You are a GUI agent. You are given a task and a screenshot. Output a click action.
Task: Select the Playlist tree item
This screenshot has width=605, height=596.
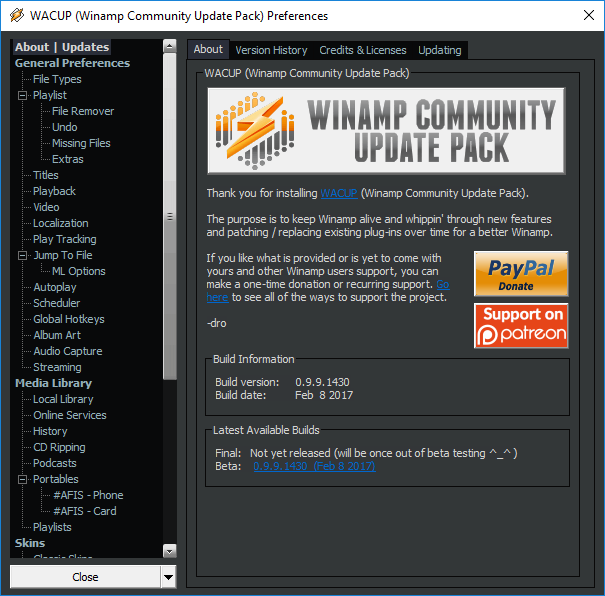click(50, 95)
